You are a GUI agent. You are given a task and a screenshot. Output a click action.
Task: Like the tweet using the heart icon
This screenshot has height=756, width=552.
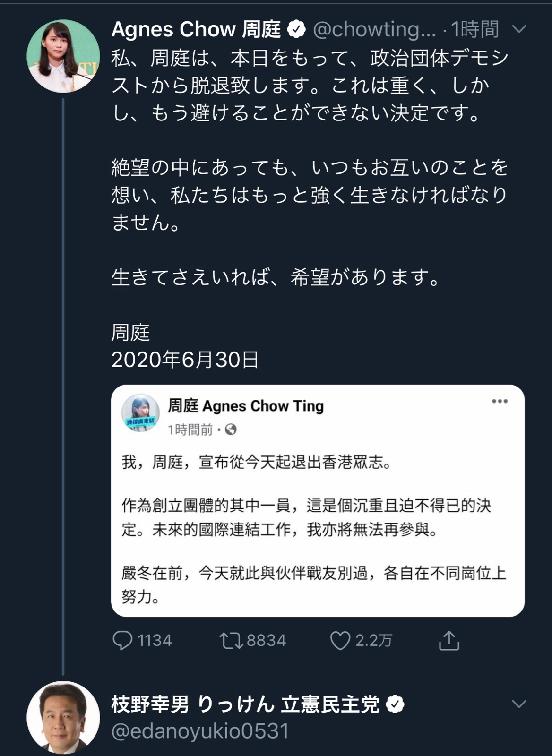(x=340, y=641)
